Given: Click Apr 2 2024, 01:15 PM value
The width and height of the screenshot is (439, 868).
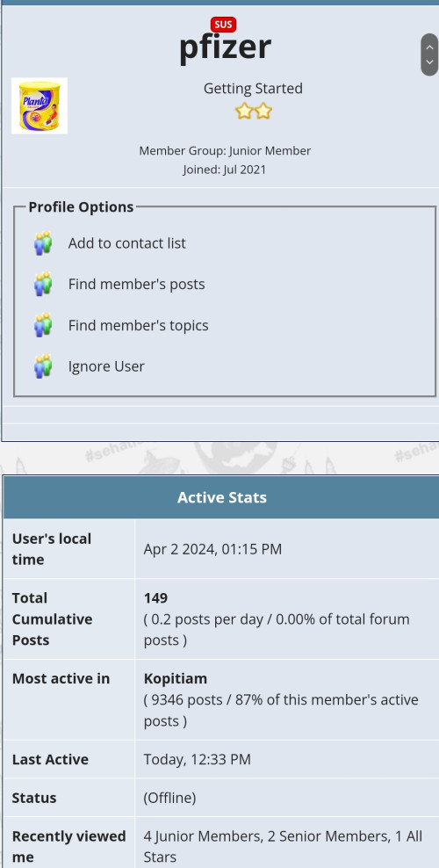Looking at the screenshot, I should coord(212,549).
